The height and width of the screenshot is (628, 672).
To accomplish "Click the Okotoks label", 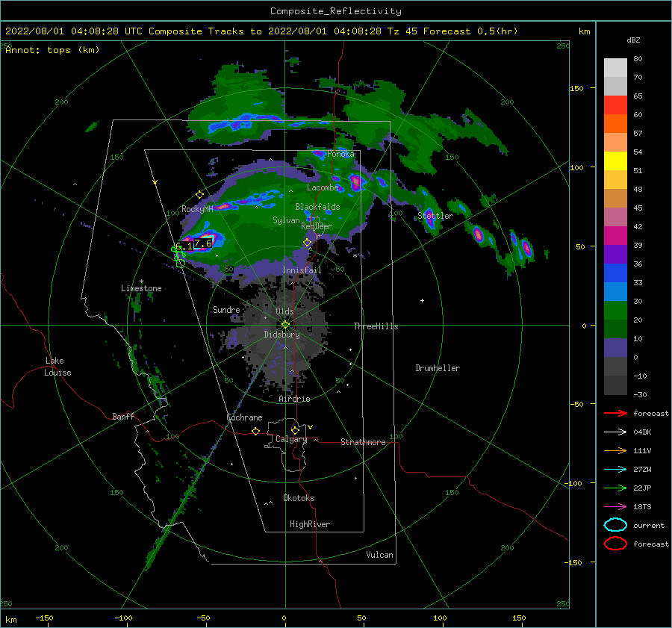I will (x=299, y=498).
